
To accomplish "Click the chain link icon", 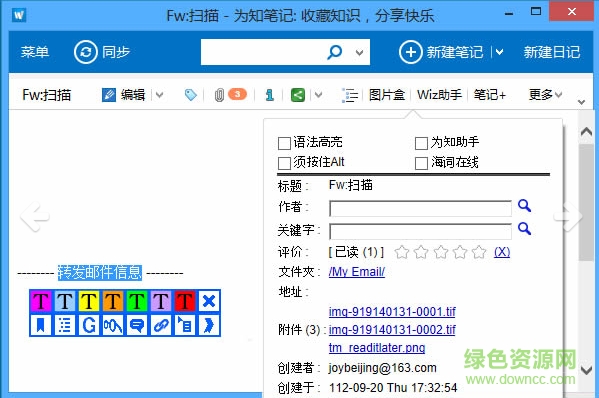I will (x=161, y=325).
